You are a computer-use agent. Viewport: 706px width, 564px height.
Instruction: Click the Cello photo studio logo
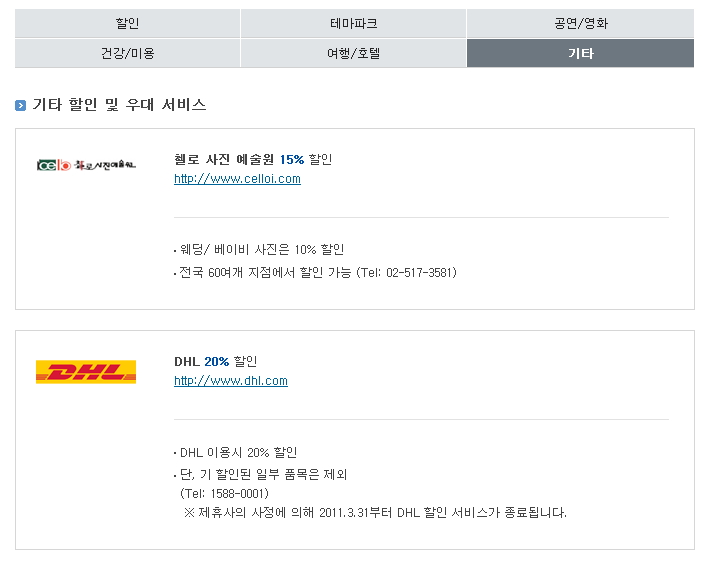[85, 163]
